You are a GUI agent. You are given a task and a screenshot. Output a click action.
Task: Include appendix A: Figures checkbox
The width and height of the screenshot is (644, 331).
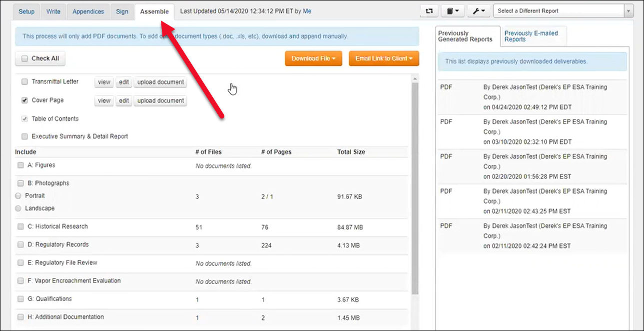20,165
